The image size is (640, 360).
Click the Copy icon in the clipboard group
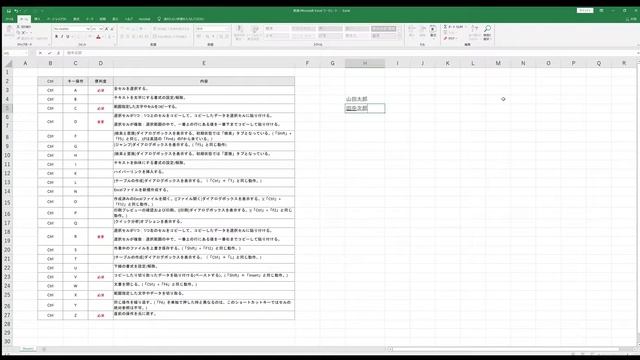(x=18, y=32)
